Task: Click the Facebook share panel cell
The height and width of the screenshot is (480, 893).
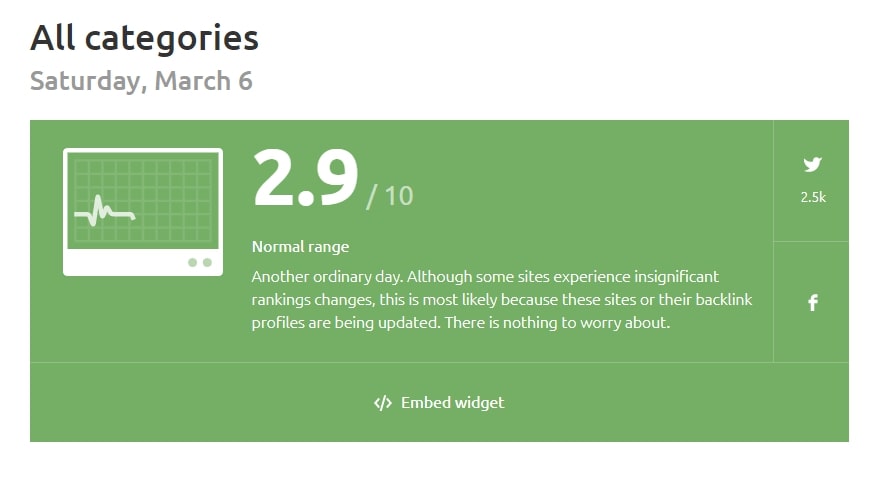Action: [811, 302]
